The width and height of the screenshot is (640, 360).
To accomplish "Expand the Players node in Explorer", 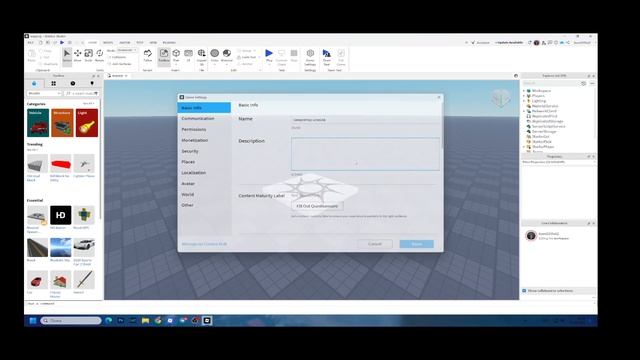I will [x=524, y=96].
